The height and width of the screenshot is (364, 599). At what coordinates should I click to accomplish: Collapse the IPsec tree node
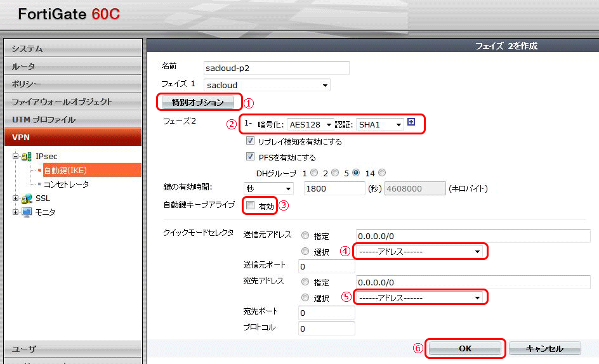tap(16, 156)
